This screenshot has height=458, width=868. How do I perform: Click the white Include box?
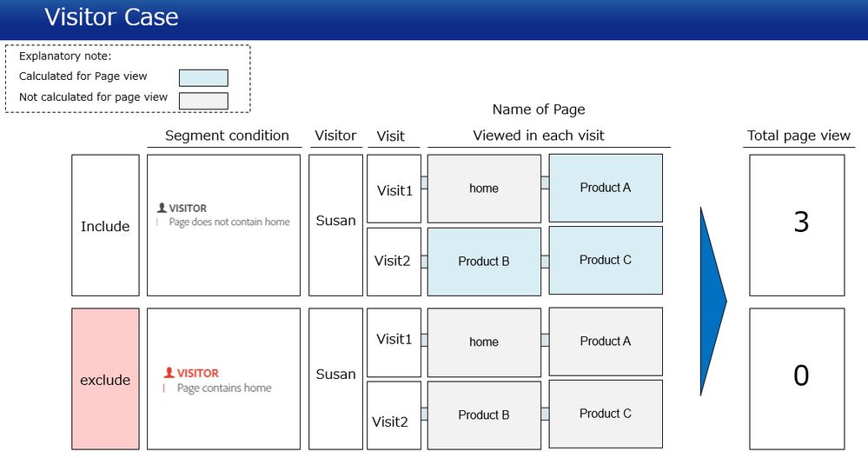105,225
